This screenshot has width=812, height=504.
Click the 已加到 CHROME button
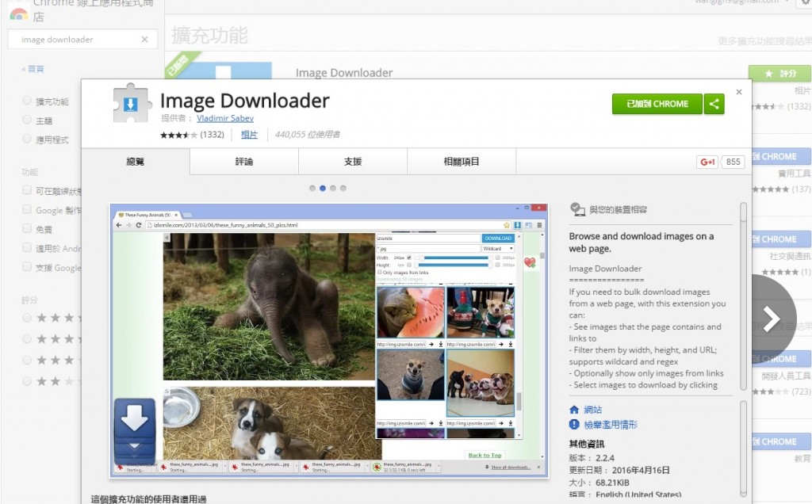point(657,104)
